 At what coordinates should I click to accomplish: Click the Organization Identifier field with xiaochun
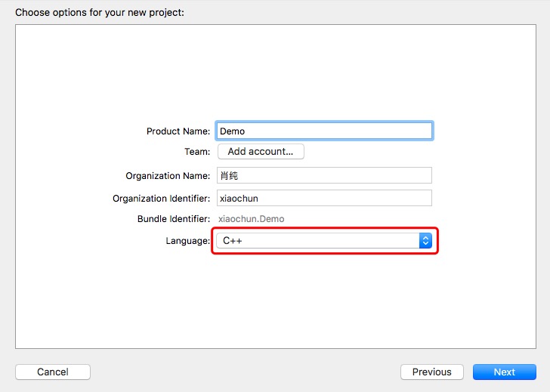[324, 198]
